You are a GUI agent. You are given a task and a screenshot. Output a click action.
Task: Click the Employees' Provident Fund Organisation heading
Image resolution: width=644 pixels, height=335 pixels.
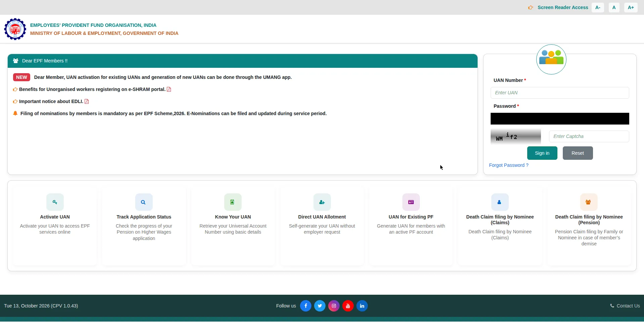(x=93, y=25)
